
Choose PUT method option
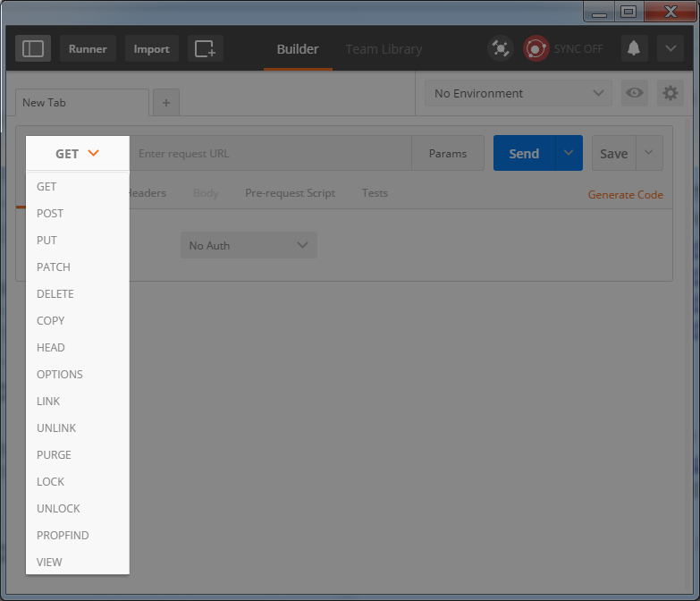78,241
